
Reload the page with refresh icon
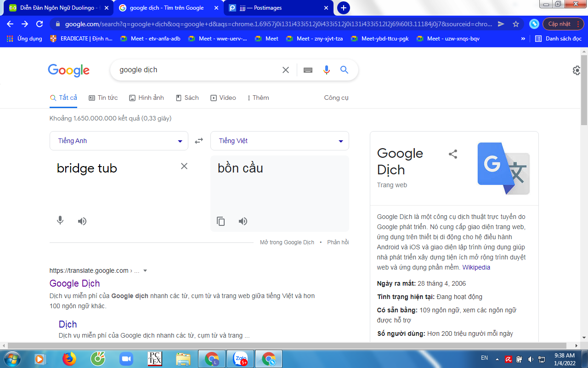[x=40, y=24]
